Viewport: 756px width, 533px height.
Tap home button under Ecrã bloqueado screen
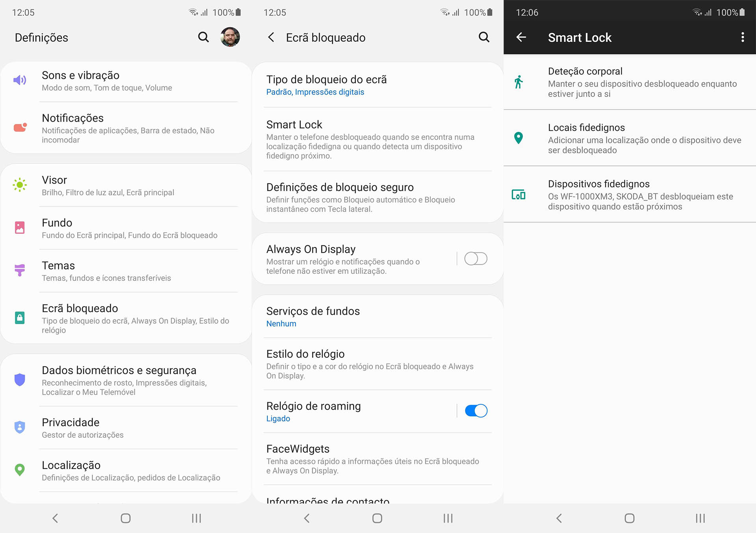pos(377,518)
